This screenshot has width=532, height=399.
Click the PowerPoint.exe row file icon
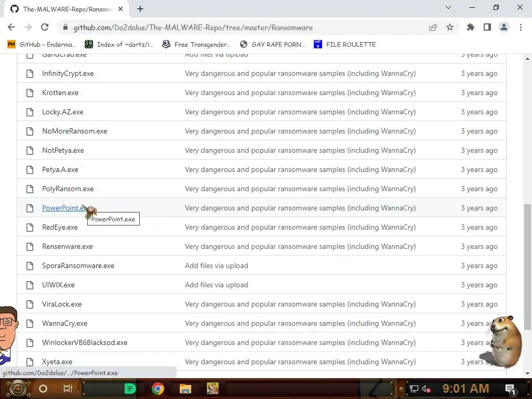pos(30,208)
